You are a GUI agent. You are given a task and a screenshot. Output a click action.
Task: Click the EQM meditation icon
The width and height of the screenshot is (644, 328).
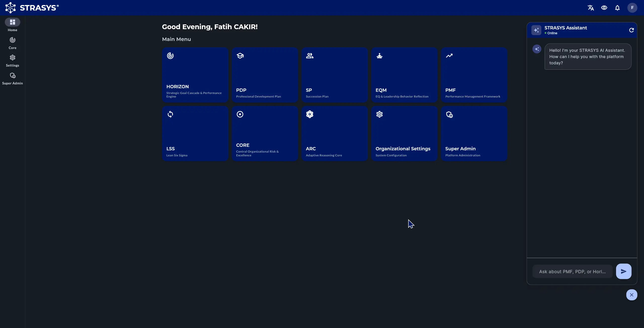(379, 56)
